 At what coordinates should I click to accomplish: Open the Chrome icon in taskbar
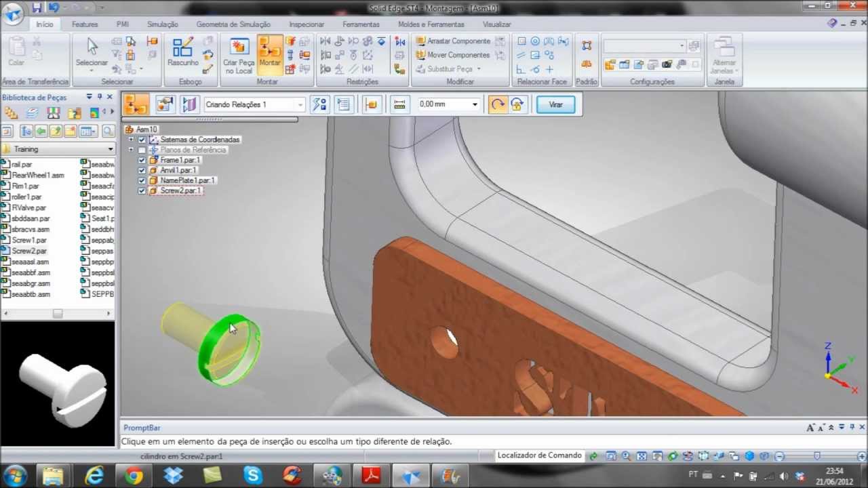point(134,476)
